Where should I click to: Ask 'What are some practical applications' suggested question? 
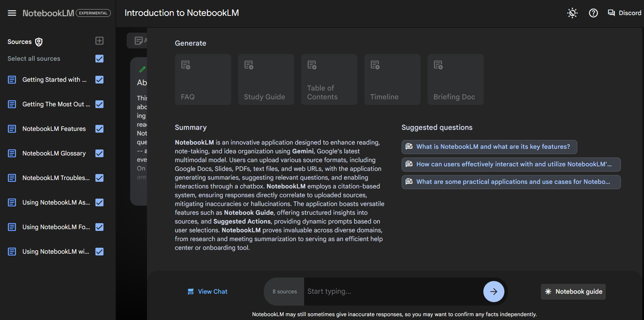click(x=511, y=182)
